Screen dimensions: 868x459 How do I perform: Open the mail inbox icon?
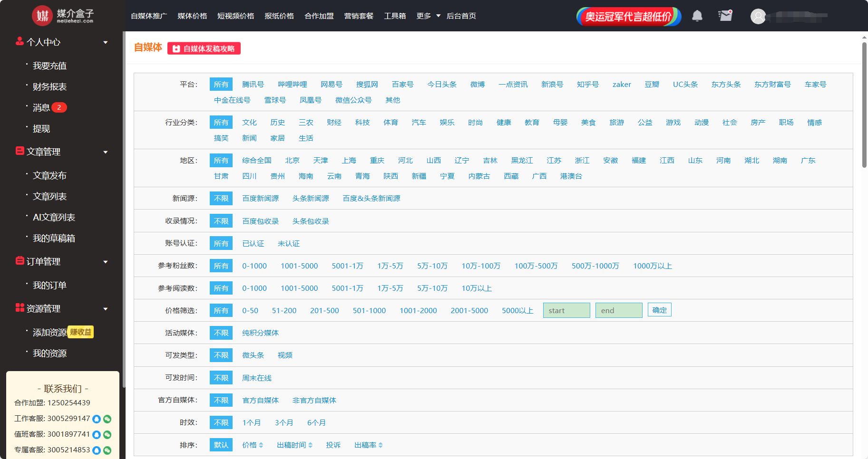click(x=725, y=16)
